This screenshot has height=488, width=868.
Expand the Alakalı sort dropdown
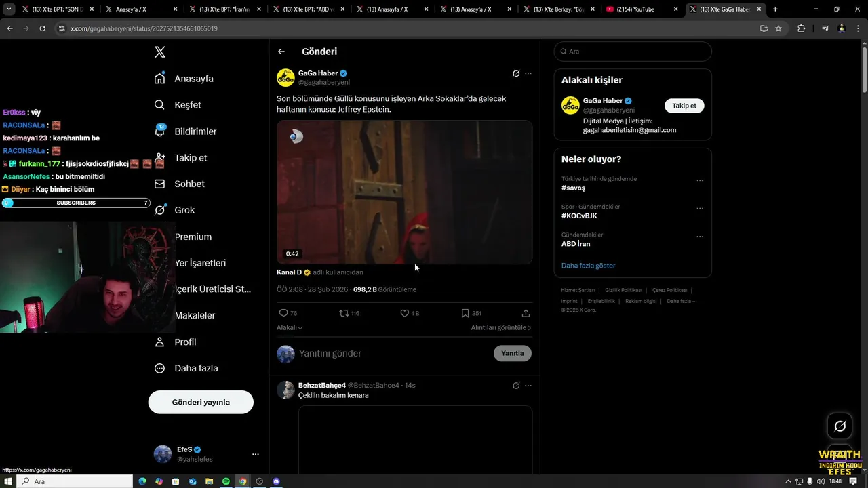coord(290,328)
